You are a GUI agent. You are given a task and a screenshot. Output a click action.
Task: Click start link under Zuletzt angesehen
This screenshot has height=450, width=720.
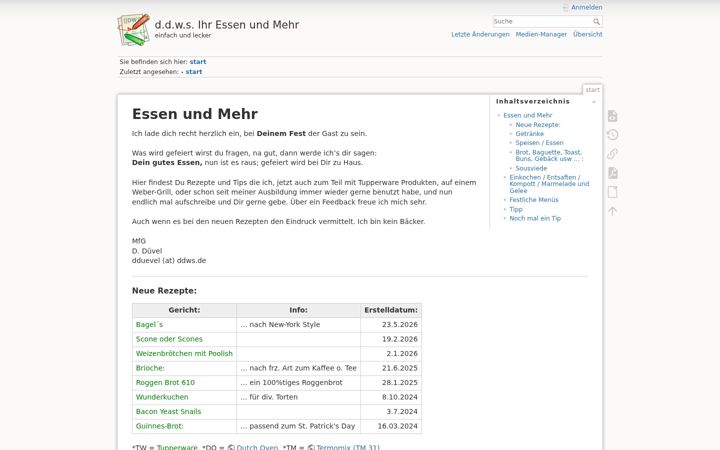tap(194, 72)
